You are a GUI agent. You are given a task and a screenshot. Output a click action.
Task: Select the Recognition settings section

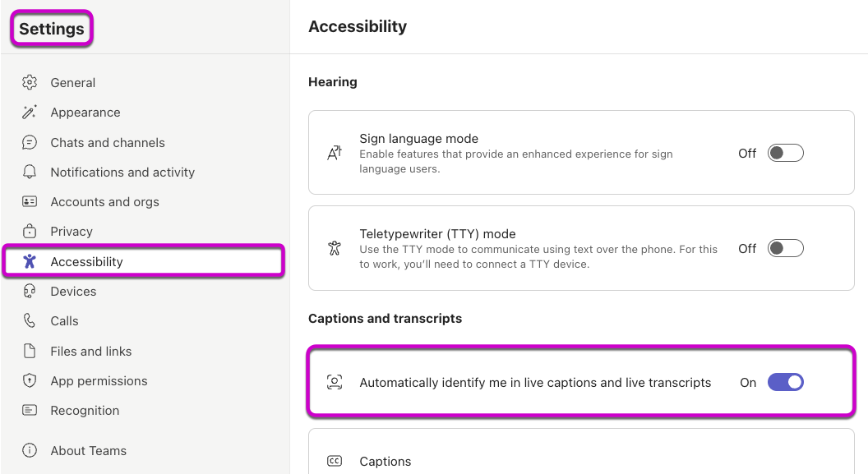[x=85, y=410]
